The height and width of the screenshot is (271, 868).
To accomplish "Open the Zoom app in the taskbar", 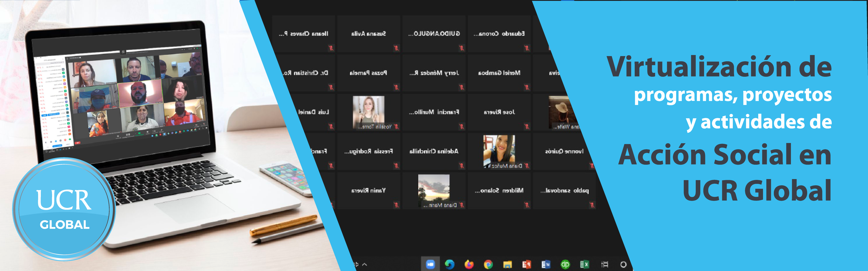I will tap(430, 265).
